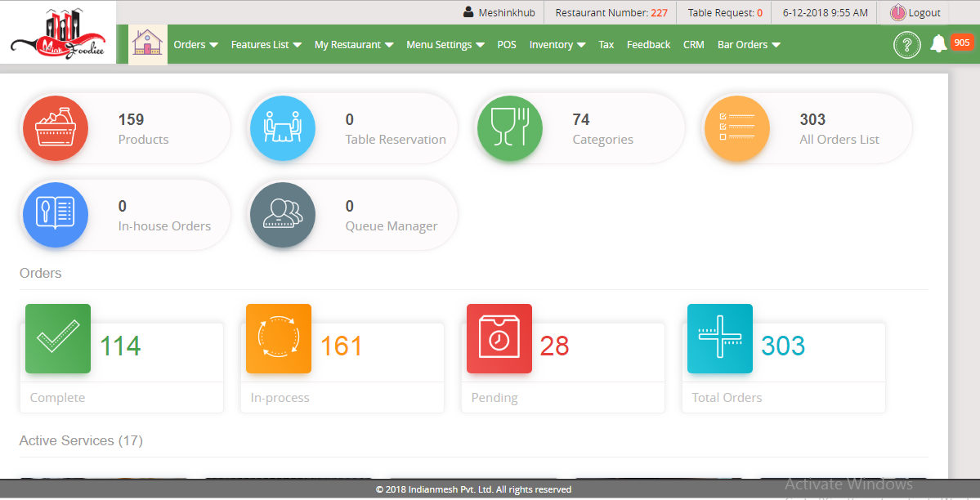980x500 pixels.
Task: Click the home icon in navigation bar
Action: [148, 44]
